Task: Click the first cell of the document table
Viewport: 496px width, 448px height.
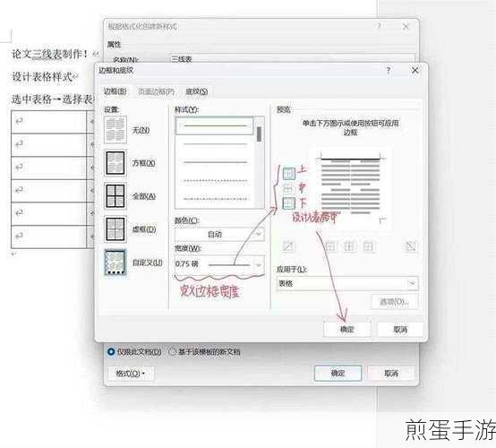Action: pos(48,122)
